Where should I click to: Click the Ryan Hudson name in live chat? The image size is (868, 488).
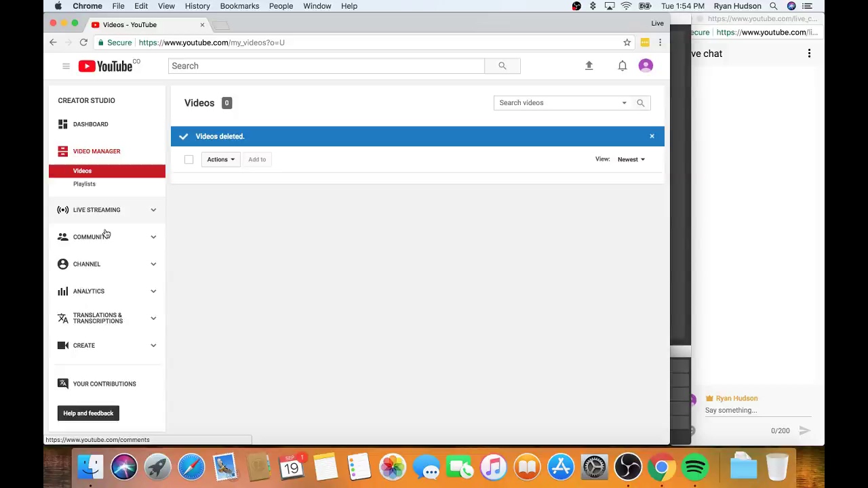click(736, 399)
